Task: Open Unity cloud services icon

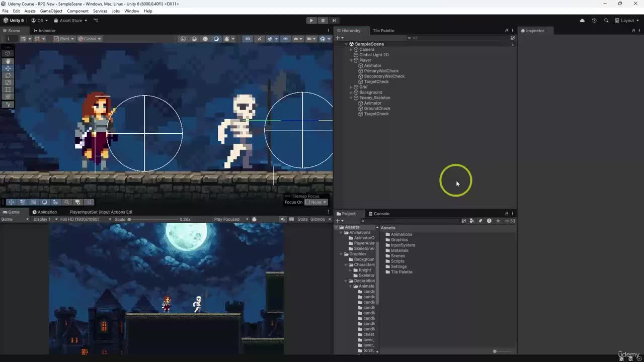Action: 582,21
